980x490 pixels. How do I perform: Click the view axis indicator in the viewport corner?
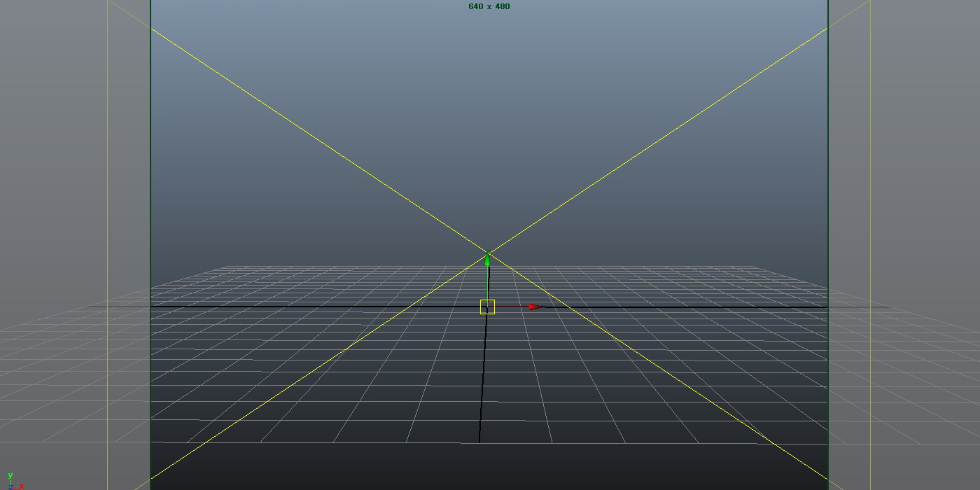(14, 481)
